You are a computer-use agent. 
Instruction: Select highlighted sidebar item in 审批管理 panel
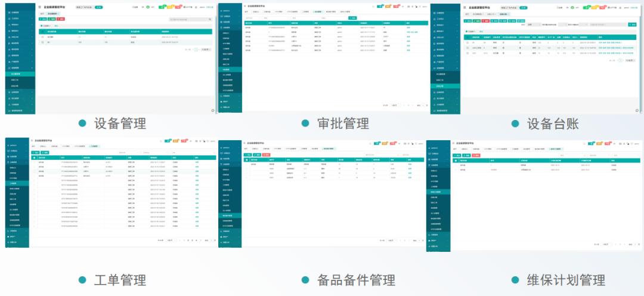pyautogui.click(x=230, y=69)
